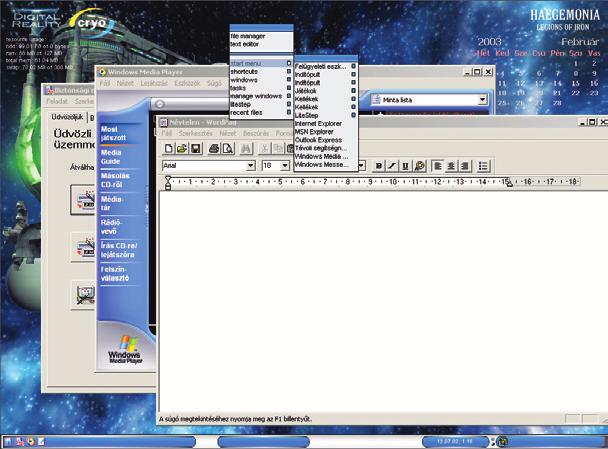Expand the recent files submenu entry
Image resolution: width=608 pixels, height=449 pixels.
tap(261, 112)
